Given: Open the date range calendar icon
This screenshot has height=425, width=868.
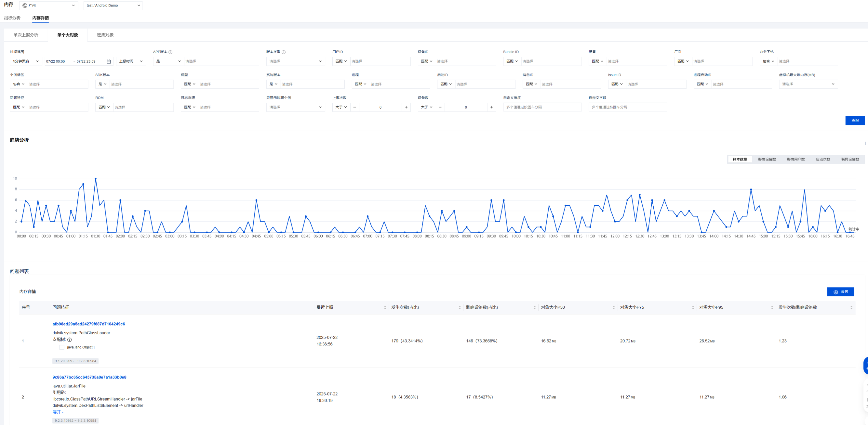Looking at the screenshot, I should pyautogui.click(x=109, y=61).
